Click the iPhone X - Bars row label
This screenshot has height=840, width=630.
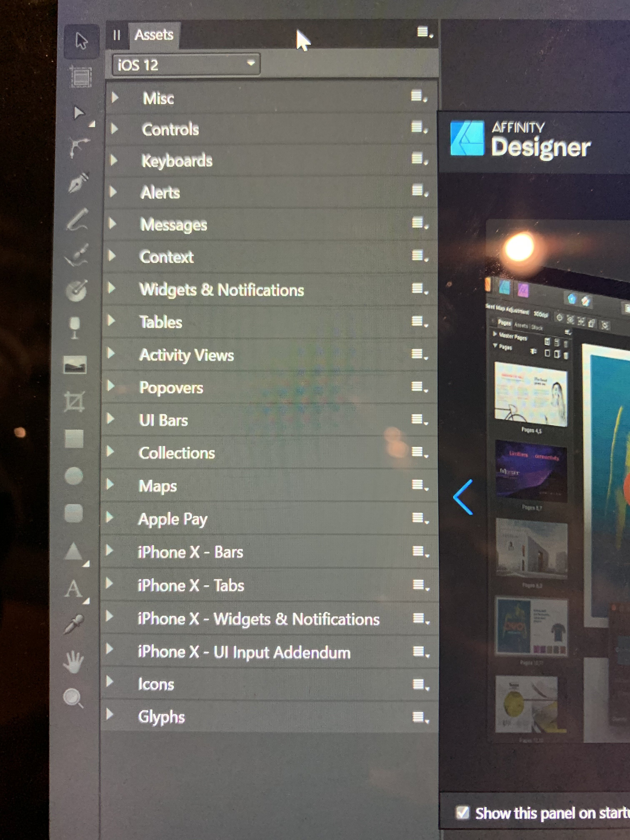coord(190,552)
